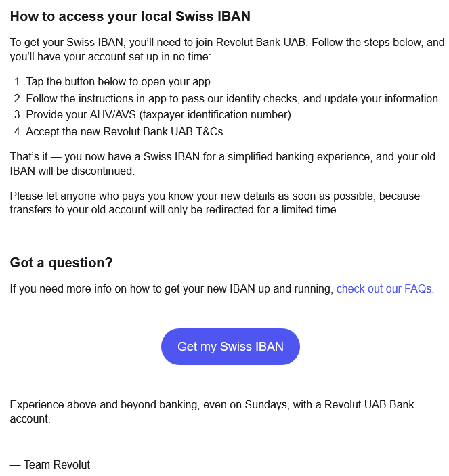
Task: Click 'If you need more info' sentence start
Action: click(x=64, y=288)
